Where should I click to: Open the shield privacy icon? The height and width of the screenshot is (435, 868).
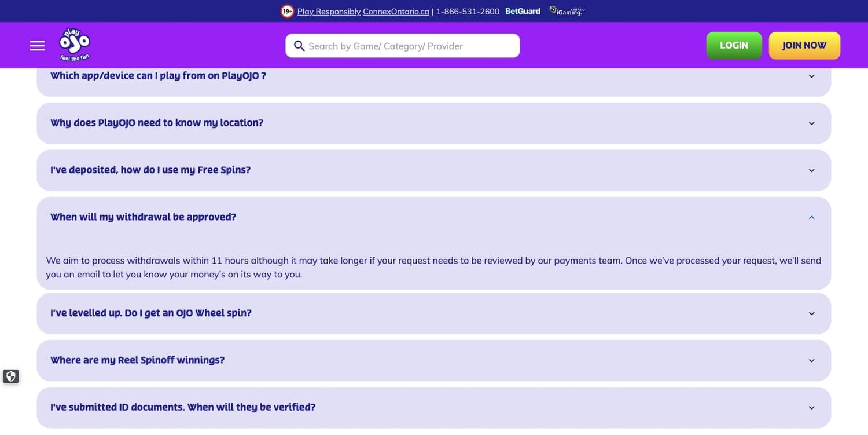point(10,376)
